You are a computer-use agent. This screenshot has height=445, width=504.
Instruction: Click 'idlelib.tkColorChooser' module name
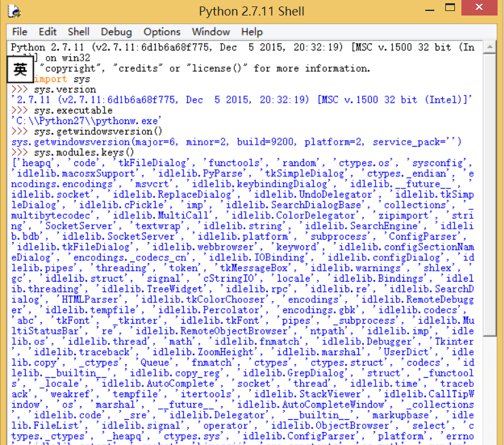pyautogui.click(x=203, y=300)
